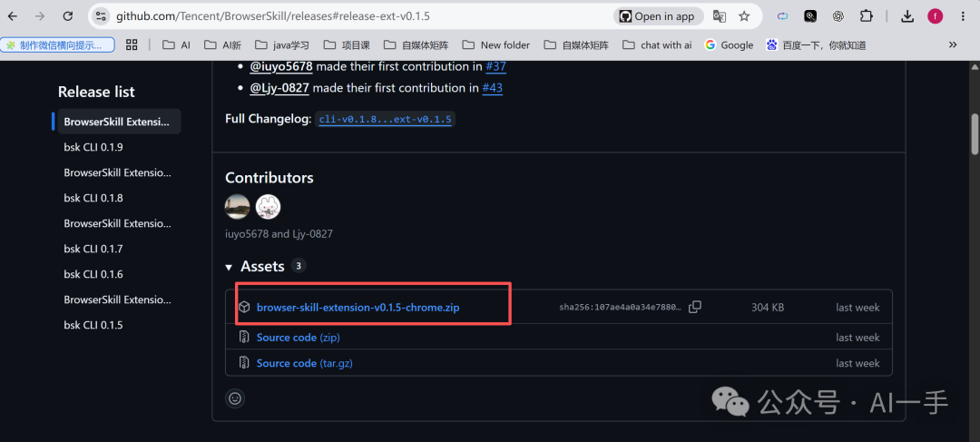Click the Open in app button

(x=658, y=16)
